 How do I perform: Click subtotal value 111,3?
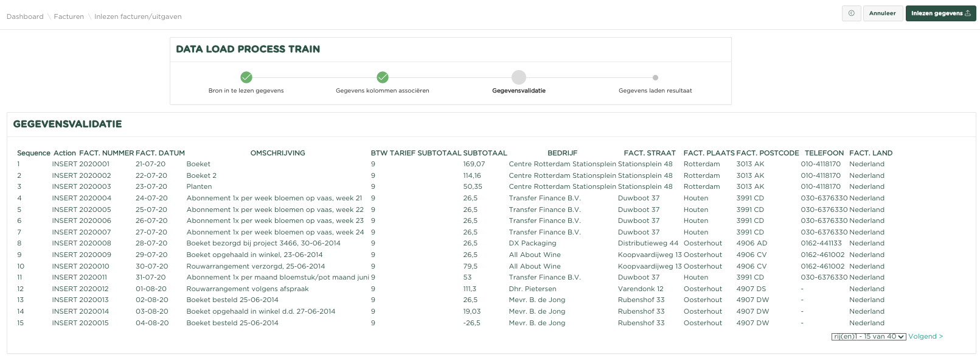pos(470,289)
